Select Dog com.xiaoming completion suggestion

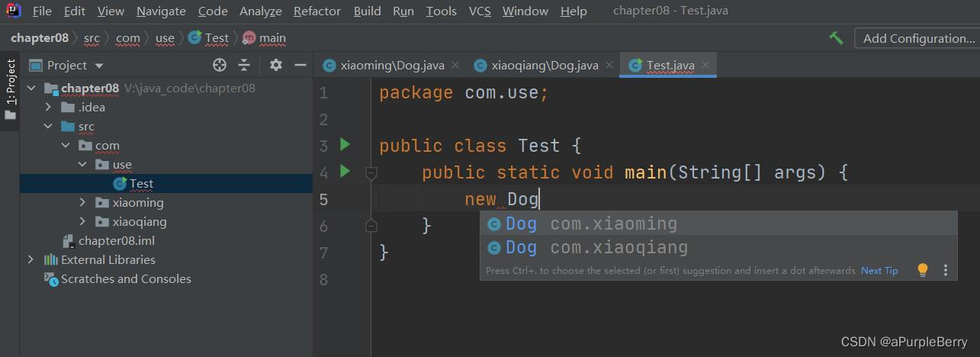pos(718,224)
